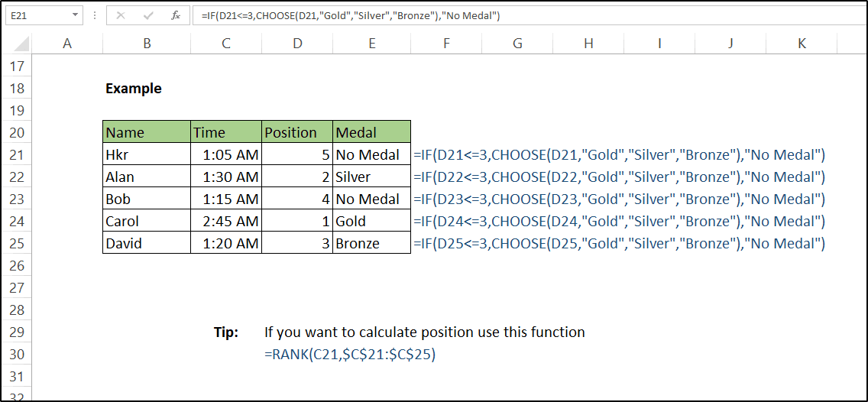This screenshot has height=402, width=868.
Task: Select row 17 header
Action: (18, 66)
